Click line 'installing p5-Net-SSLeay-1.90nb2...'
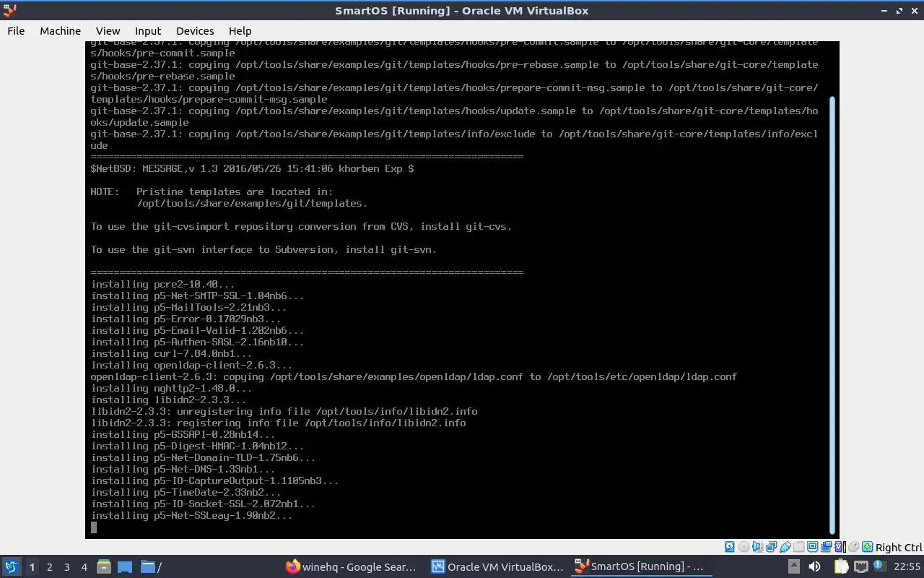 [x=192, y=515]
